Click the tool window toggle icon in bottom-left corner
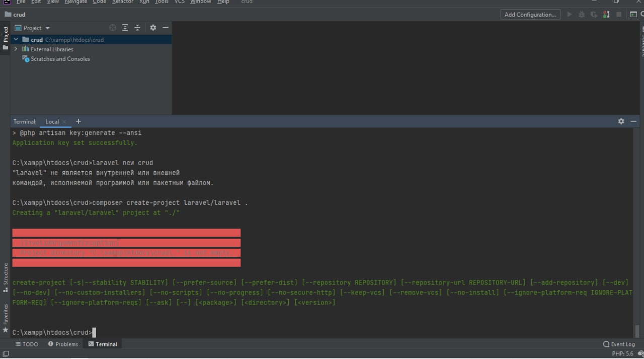644x359 pixels. (6, 354)
